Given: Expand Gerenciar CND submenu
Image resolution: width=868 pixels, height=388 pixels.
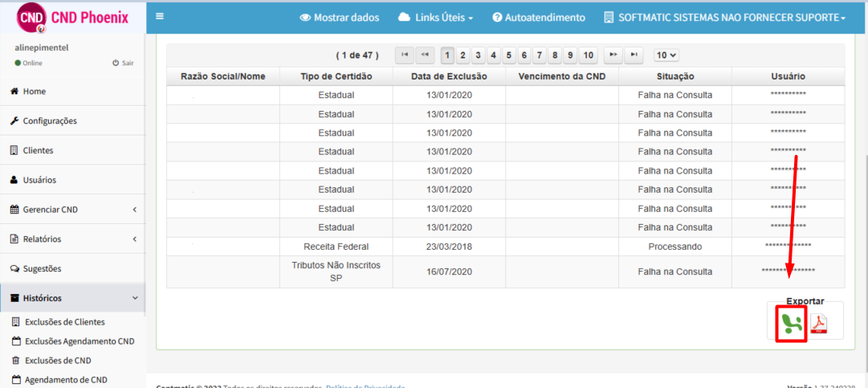Looking at the screenshot, I should click(72, 210).
